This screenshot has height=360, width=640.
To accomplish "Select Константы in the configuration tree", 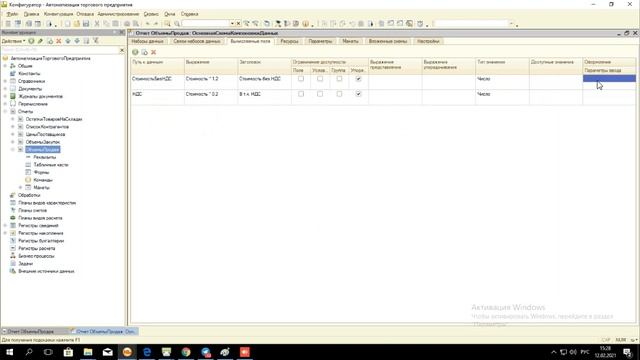I will 29,73.
